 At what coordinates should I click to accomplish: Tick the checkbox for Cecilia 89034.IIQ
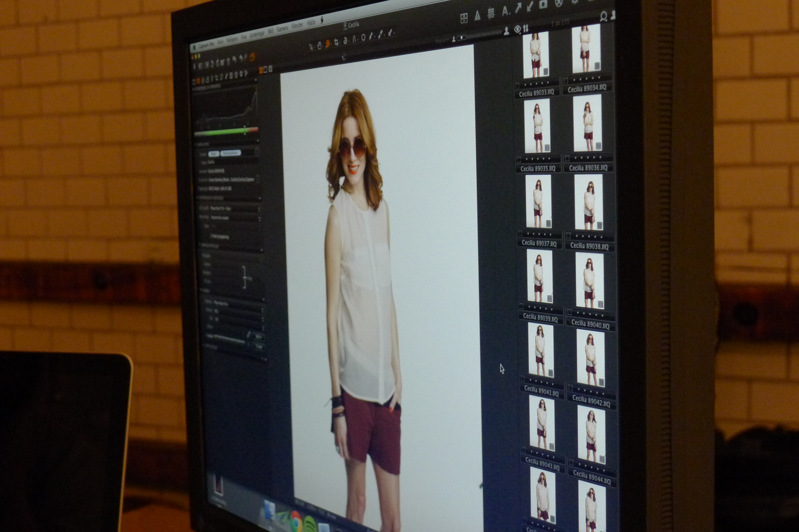(566, 81)
